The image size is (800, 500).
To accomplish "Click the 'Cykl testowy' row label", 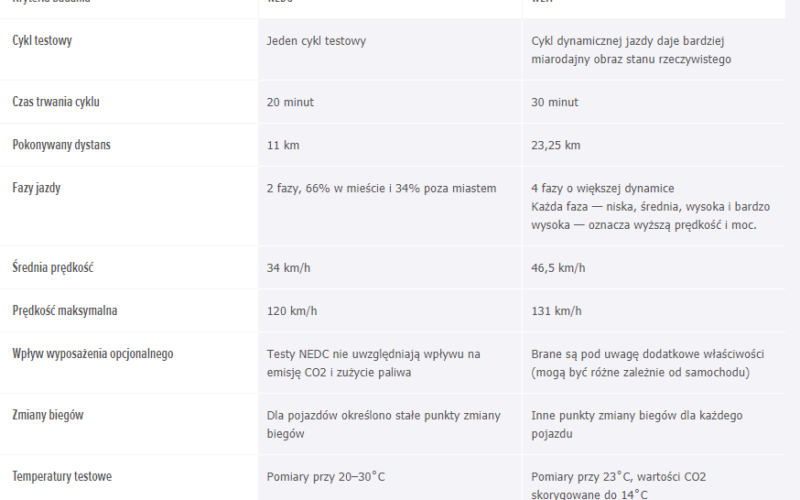I will point(42,41).
